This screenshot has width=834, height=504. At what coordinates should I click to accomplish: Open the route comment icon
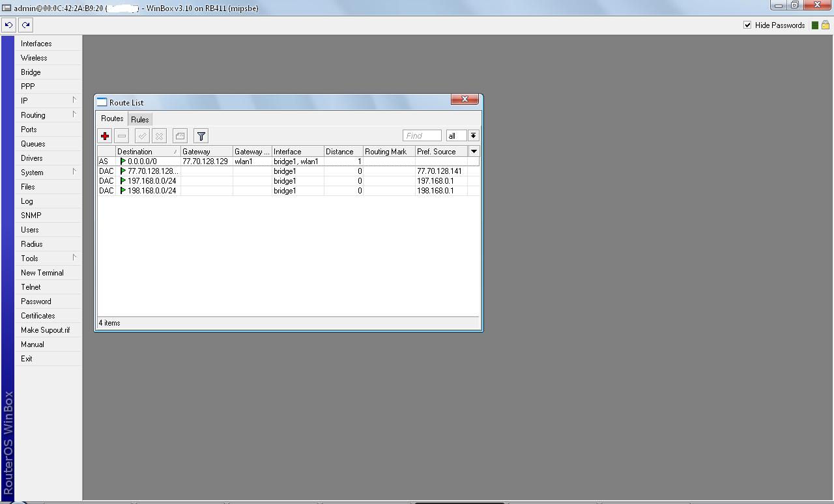pyautogui.click(x=180, y=135)
